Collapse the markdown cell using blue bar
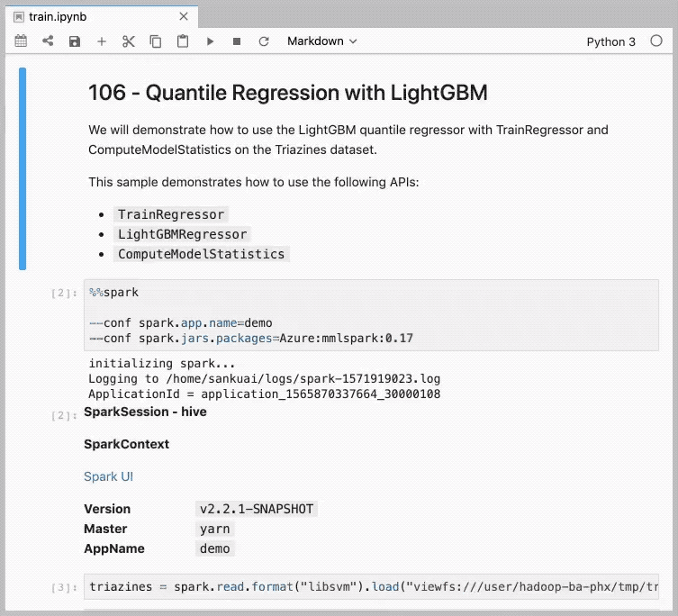The image size is (678, 616). click(x=23, y=168)
